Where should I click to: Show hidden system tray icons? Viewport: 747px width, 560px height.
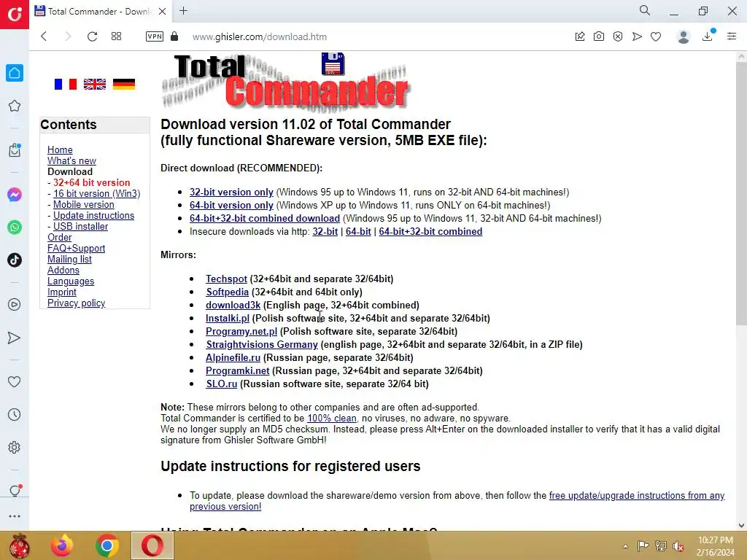[x=625, y=546]
